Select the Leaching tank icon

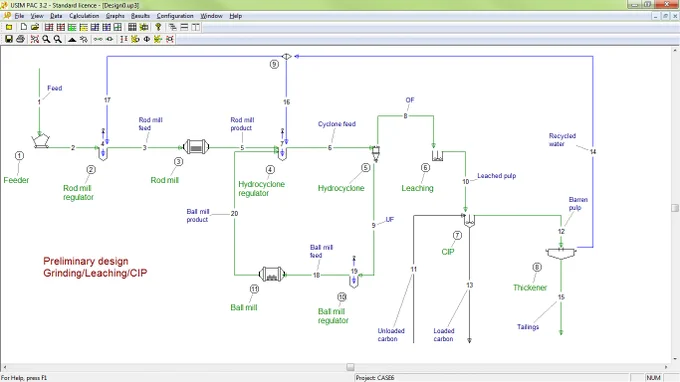437,156
